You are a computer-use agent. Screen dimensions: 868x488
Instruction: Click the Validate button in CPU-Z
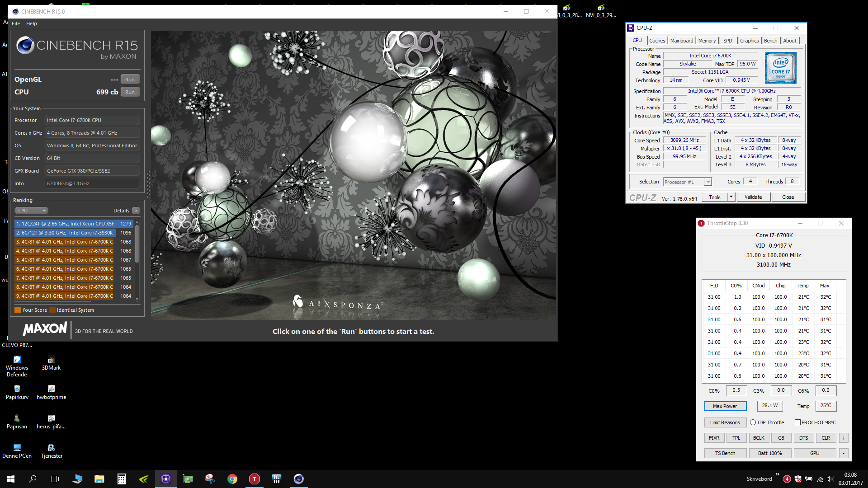753,197
